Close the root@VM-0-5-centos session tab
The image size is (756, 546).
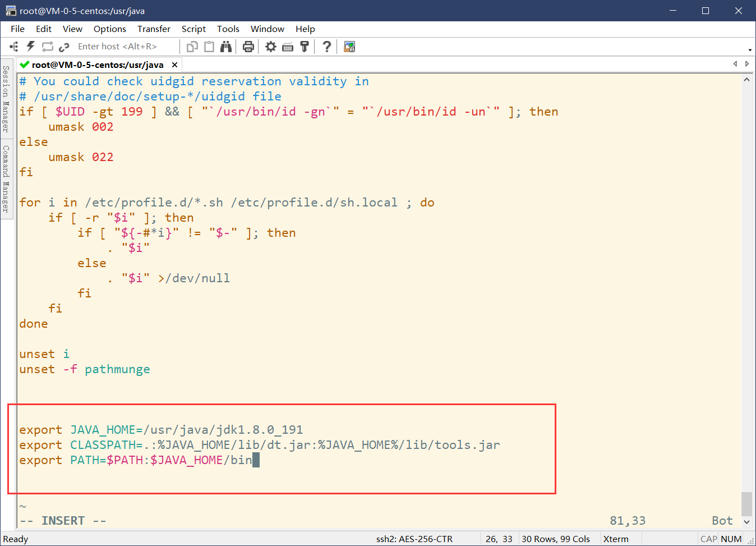pos(174,65)
